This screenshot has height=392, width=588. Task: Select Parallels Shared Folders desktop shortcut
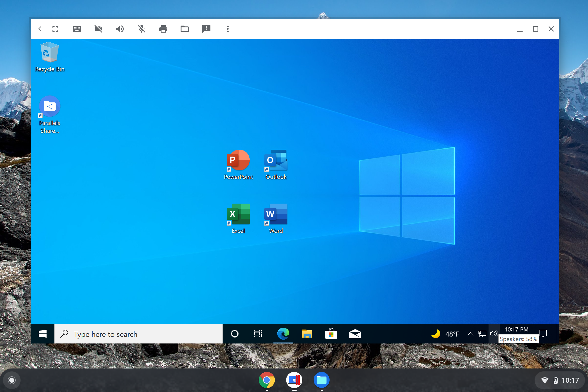pos(49,115)
